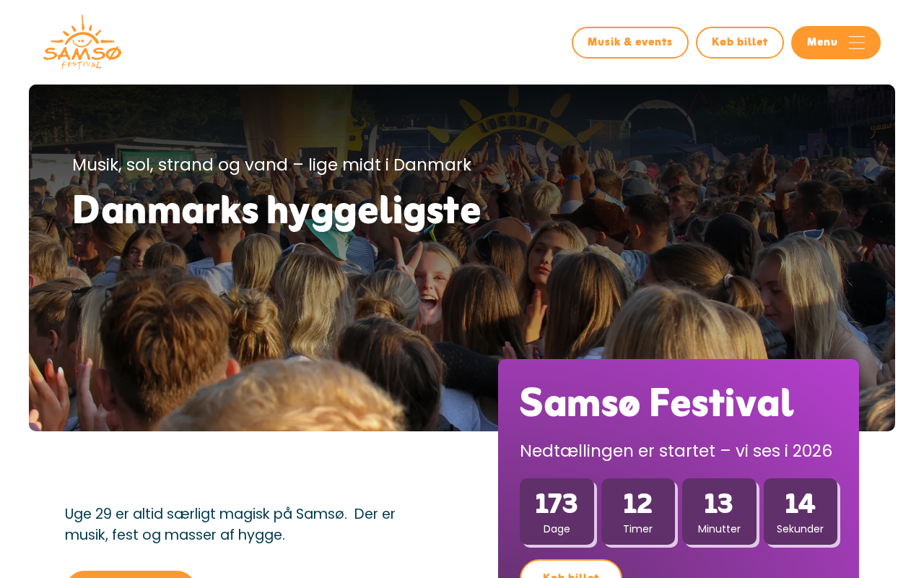Open the Musik & events navigation item
924x578 pixels.
629,43
